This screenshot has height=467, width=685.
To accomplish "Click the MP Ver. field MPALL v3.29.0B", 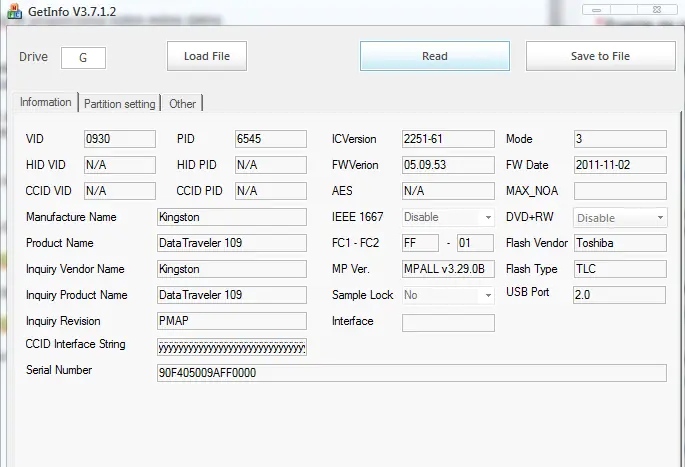I will [448, 269].
